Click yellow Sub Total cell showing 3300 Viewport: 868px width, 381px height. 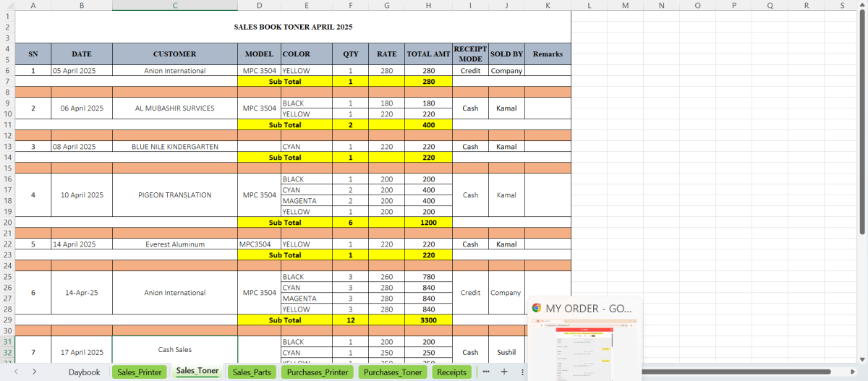(428, 320)
